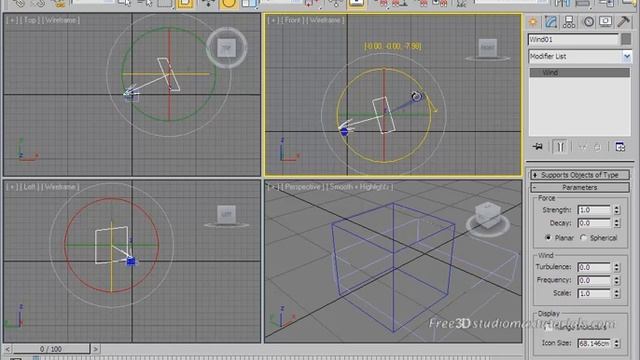Viewport: 640px width, 360px height.
Task: Click the Decay value field
Action: (x=594, y=223)
